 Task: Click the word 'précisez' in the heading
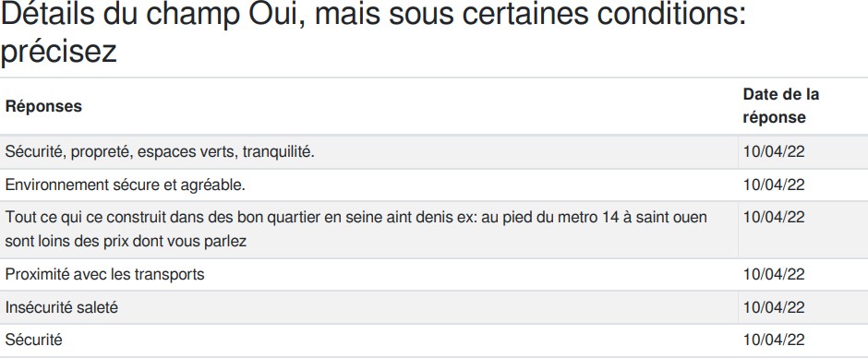click(58, 52)
